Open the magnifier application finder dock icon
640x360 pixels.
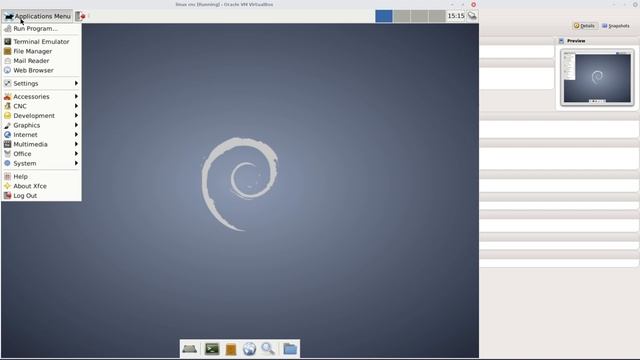click(x=268, y=349)
